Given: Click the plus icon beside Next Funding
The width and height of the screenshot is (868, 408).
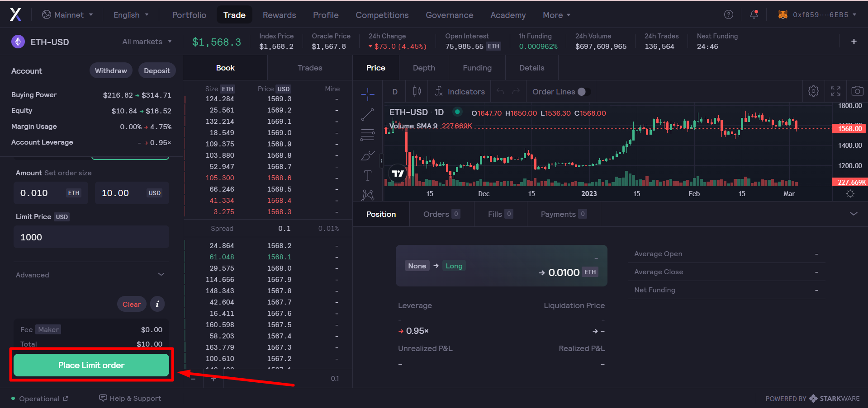Looking at the screenshot, I should [x=854, y=41].
